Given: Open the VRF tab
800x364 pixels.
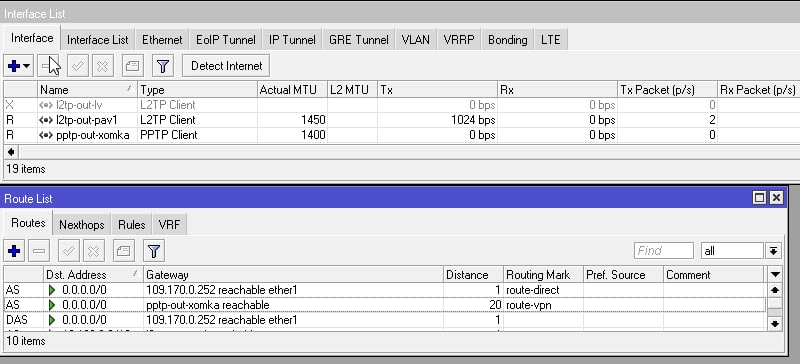Looking at the screenshot, I should click(169, 225).
